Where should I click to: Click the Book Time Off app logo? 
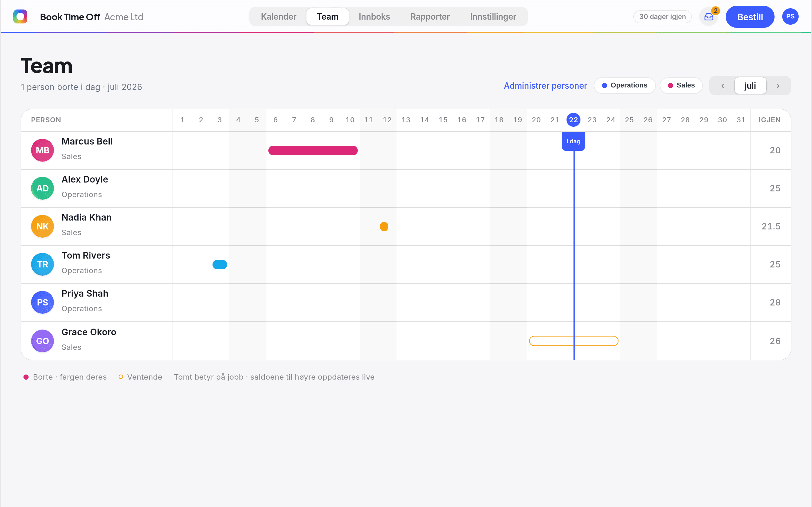coord(20,16)
